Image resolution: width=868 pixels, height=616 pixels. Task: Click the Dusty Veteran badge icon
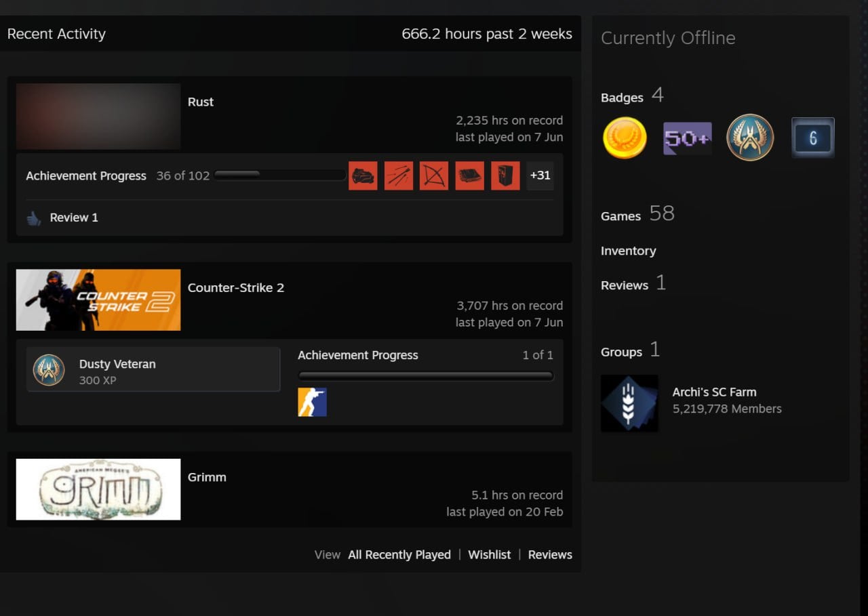(49, 370)
